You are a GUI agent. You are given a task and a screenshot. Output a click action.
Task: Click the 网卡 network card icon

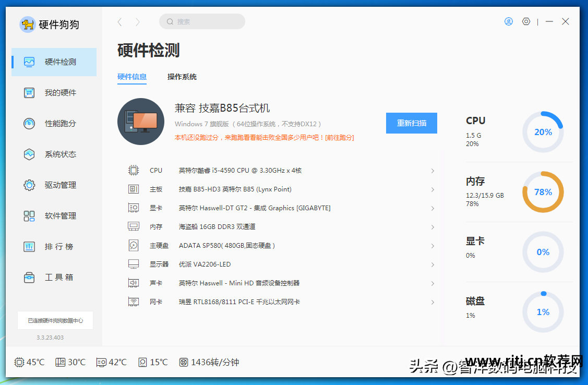[x=134, y=302]
